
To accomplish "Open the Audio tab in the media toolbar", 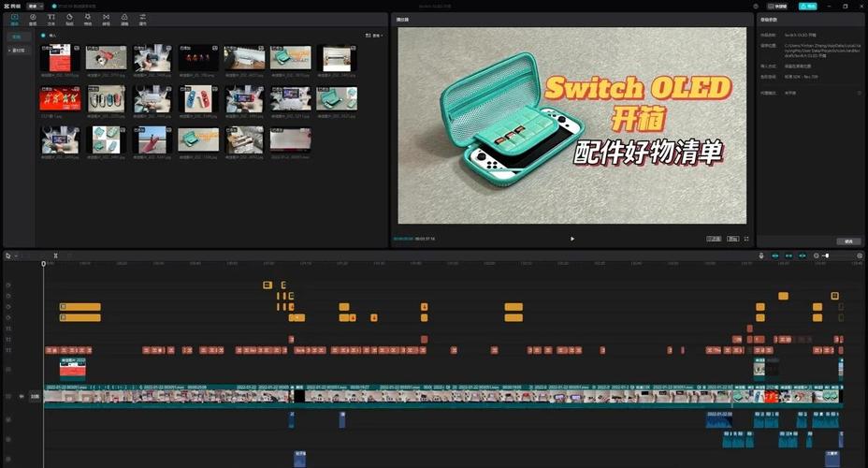I will tap(33, 18).
